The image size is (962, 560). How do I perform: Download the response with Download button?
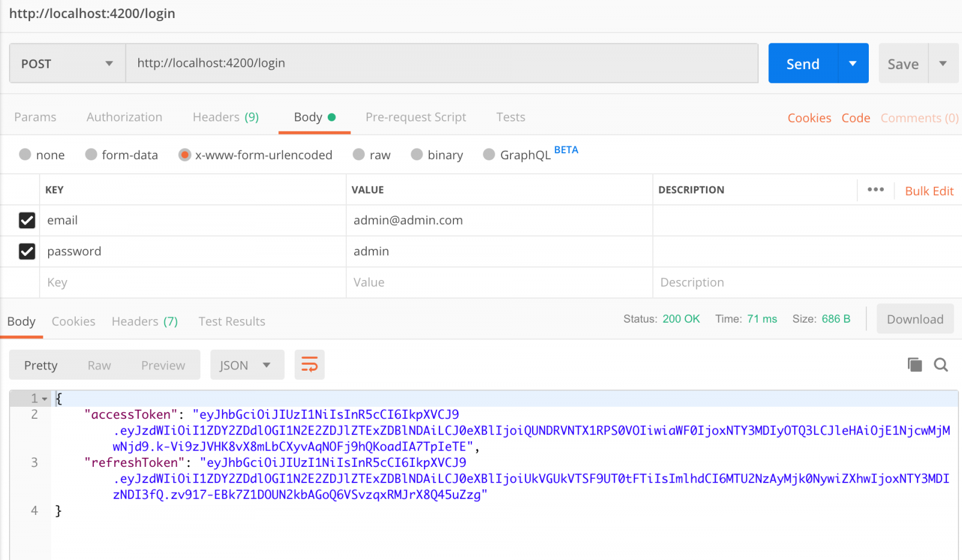coord(915,319)
